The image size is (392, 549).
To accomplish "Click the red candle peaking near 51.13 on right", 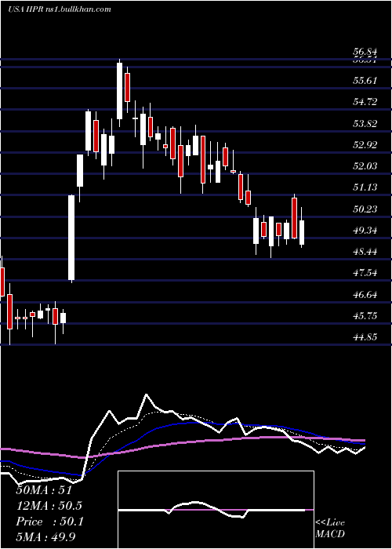I will [294, 218].
